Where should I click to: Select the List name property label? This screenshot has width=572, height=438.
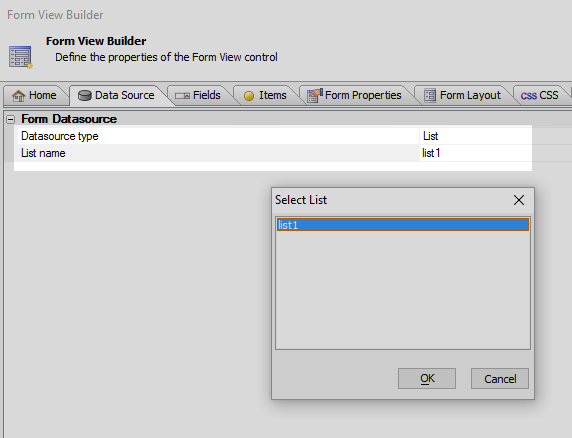43,153
